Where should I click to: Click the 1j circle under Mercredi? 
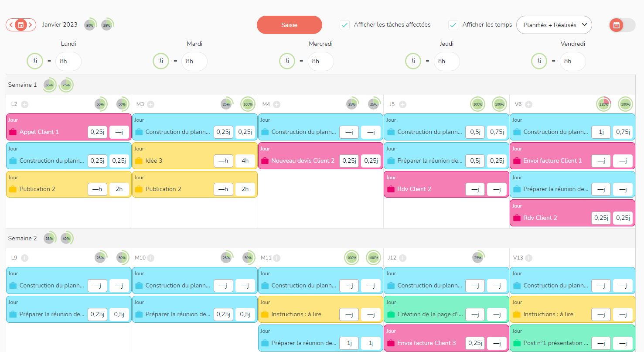point(287,61)
